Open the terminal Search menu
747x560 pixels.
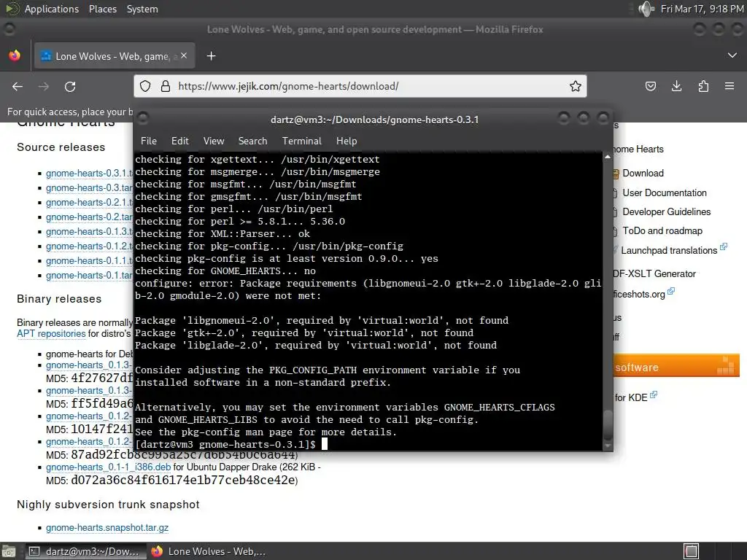(252, 141)
